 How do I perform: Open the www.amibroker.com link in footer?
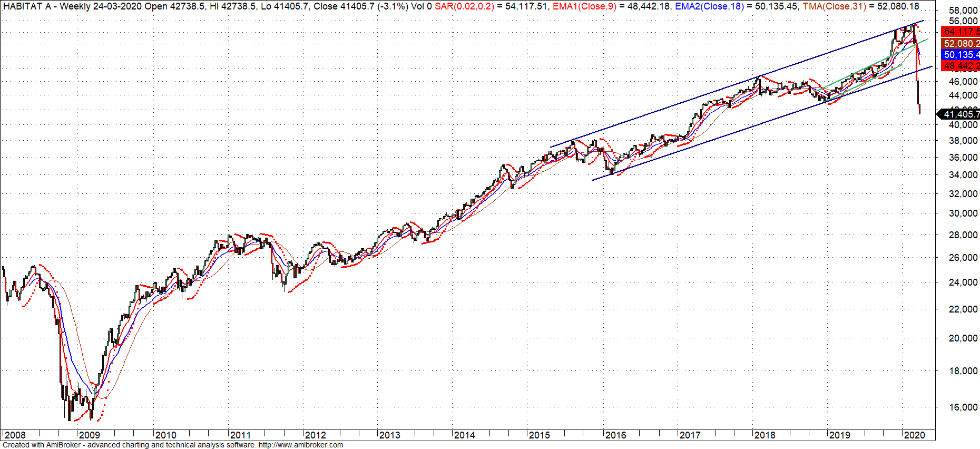(x=300, y=445)
